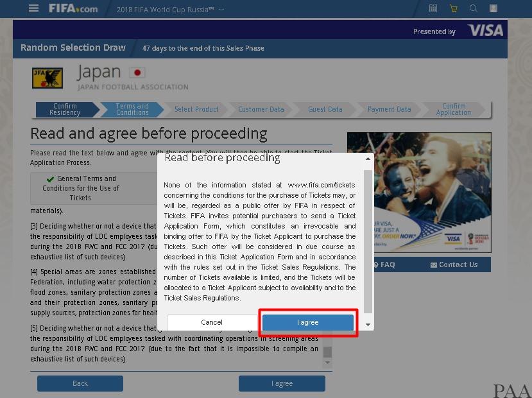
Task: Select the Terms and Conditions step
Action: 132,109
